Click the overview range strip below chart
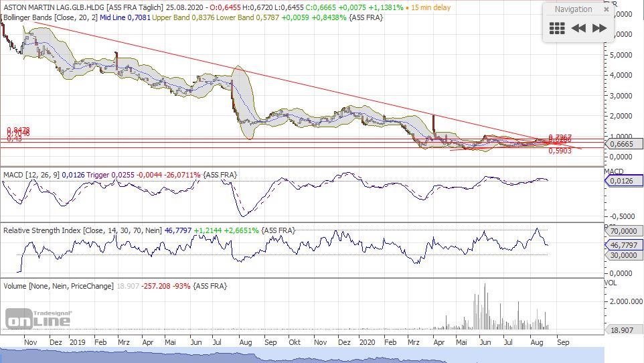 coord(302,355)
